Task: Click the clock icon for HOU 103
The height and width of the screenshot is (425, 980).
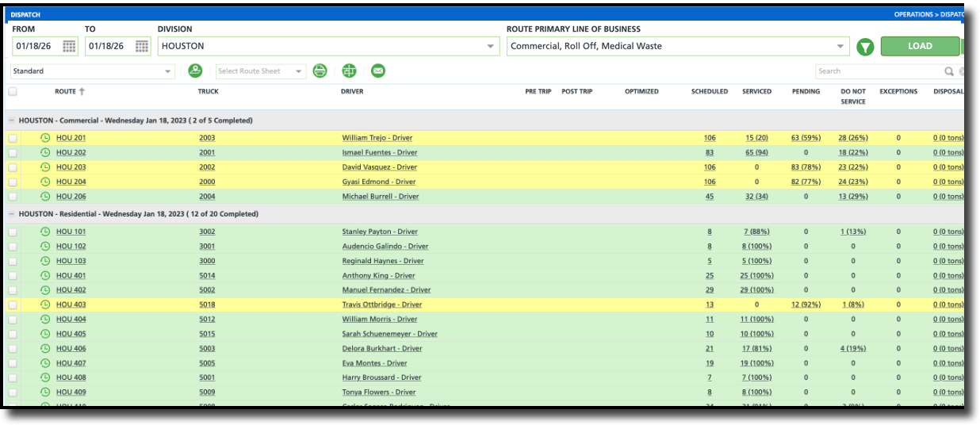Action: pos(45,261)
